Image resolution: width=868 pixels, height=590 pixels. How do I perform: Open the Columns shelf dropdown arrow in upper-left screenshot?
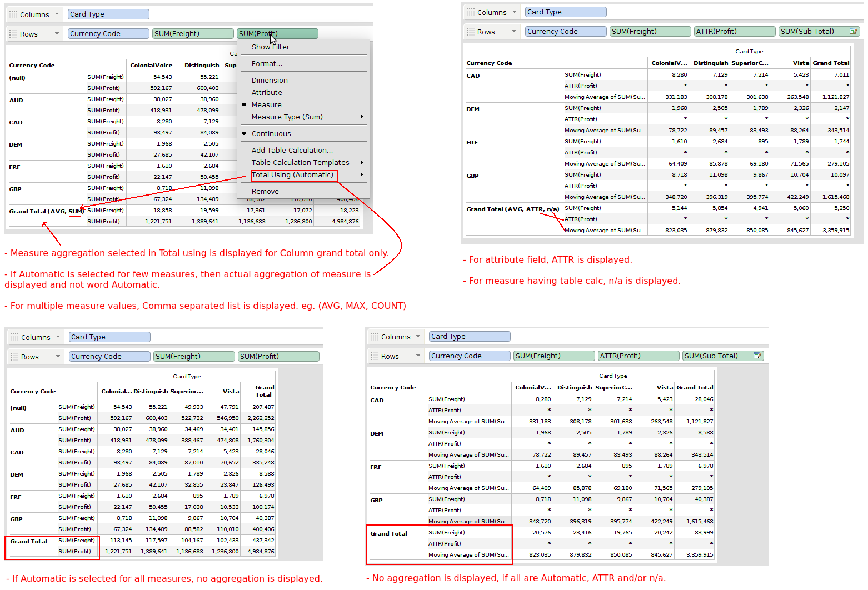[57, 14]
